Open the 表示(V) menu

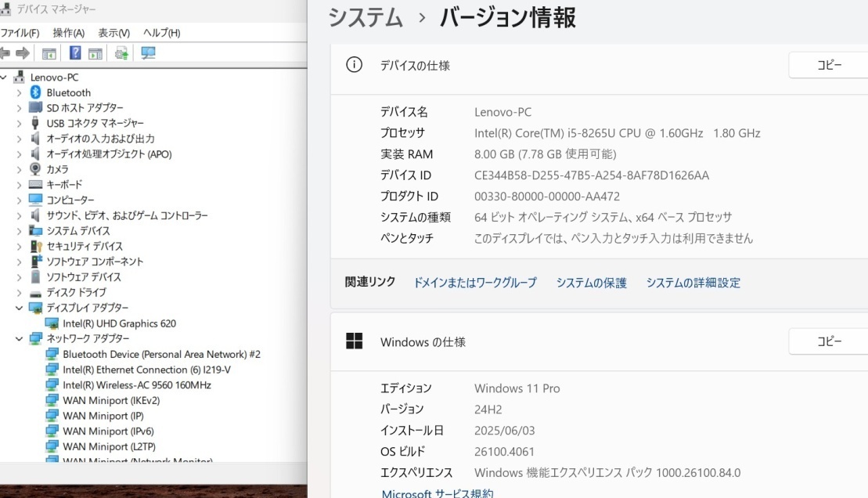[x=113, y=33]
